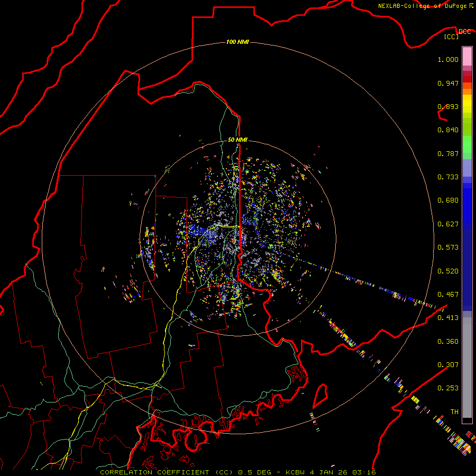Click the 0.947 legend value

point(448,83)
